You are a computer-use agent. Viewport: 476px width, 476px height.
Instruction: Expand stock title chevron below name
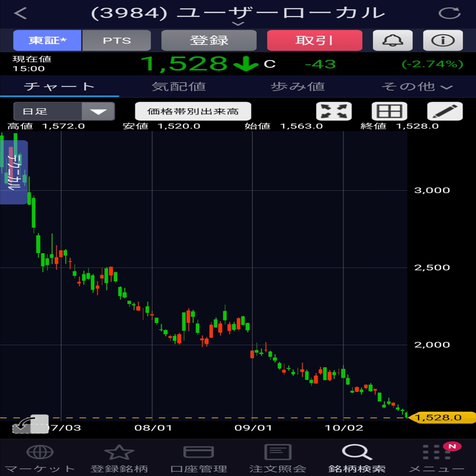pyautogui.click(x=238, y=24)
